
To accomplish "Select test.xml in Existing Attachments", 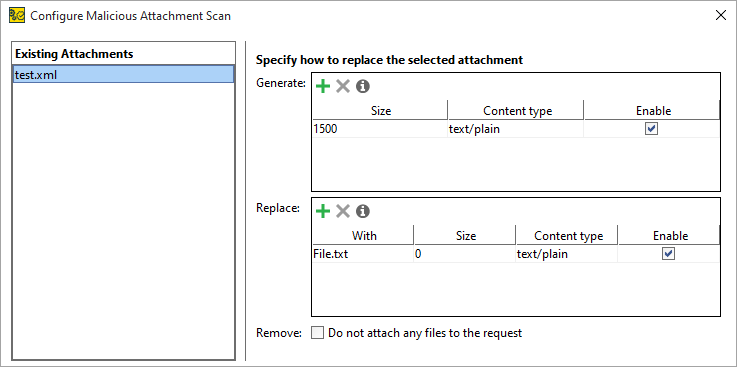I will coord(124,74).
